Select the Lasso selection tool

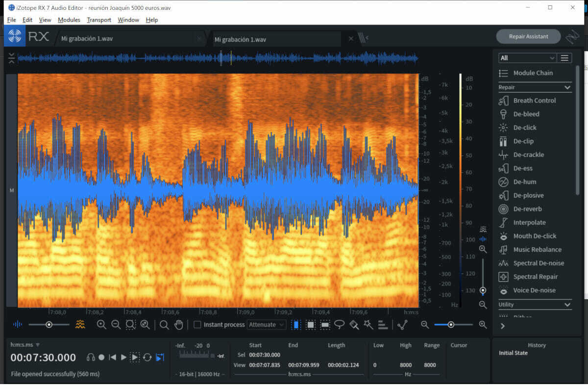(339, 325)
